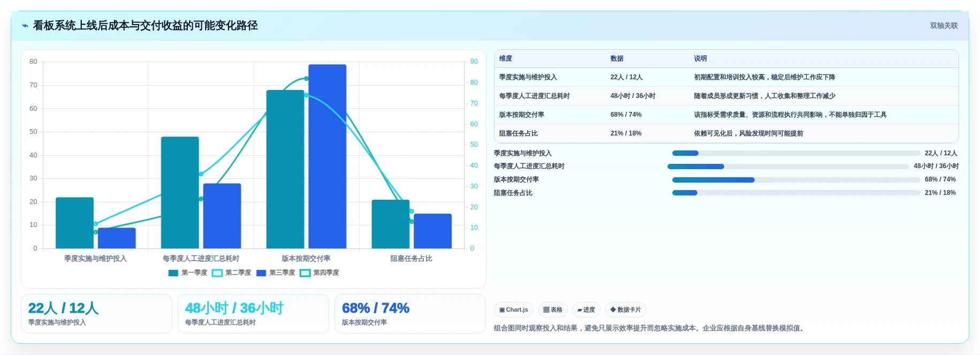Click first-quarter bar for 每季度人工进度汇总耗时
Image resolution: width=980 pixels, height=355 pixels.
pyautogui.click(x=180, y=193)
